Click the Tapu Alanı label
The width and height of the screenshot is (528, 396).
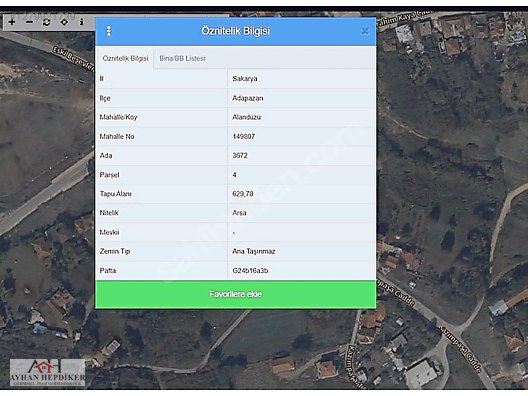pyautogui.click(x=116, y=194)
